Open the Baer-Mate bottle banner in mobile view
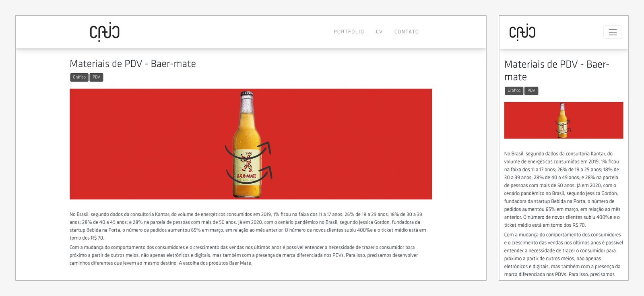The height and width of the screenshot is (296, 644). click(563, 120)
